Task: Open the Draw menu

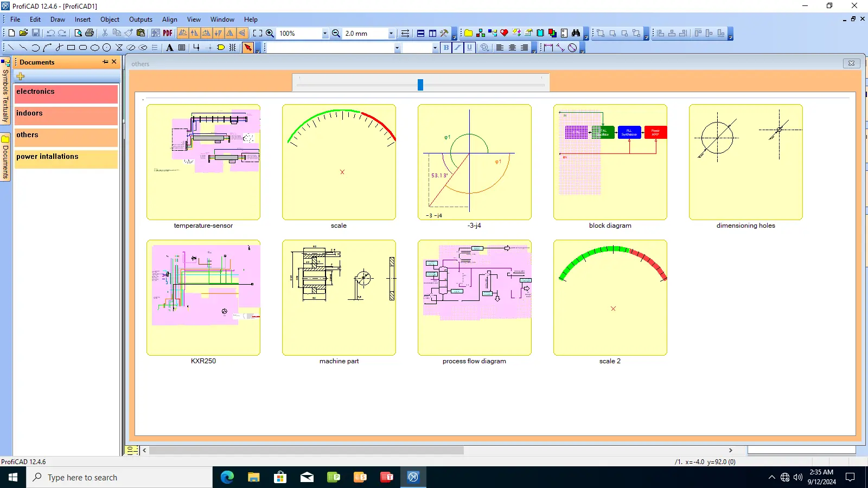Action: pos(58,20)
